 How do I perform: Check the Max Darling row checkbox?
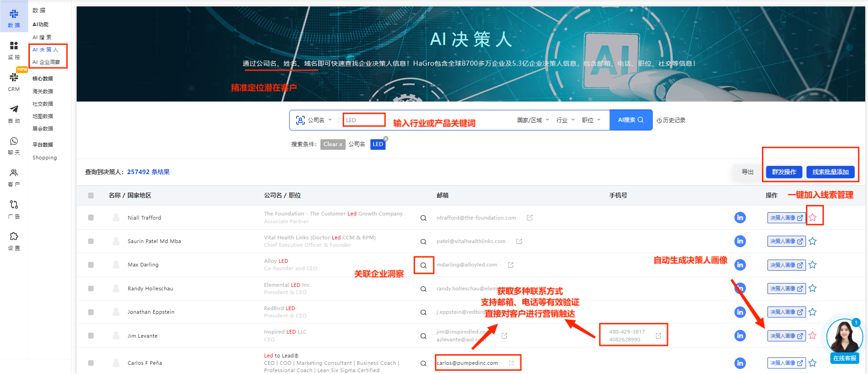coord(91,265)
